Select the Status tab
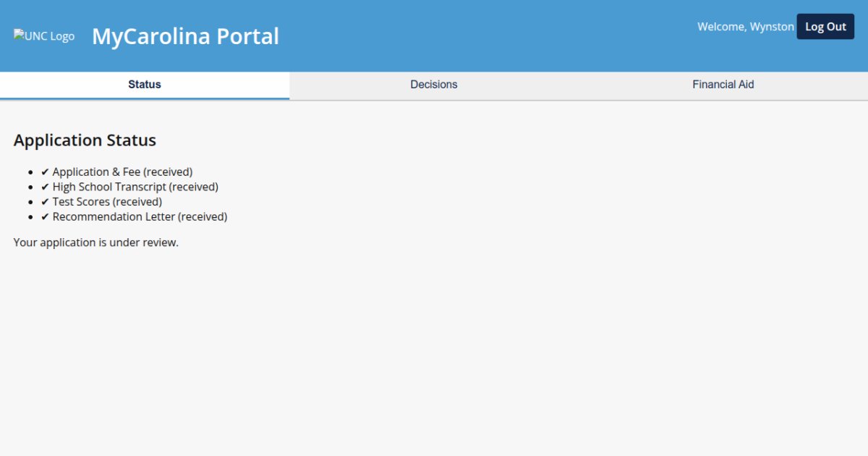Screen dimensions: 868x456 point(145,85)
